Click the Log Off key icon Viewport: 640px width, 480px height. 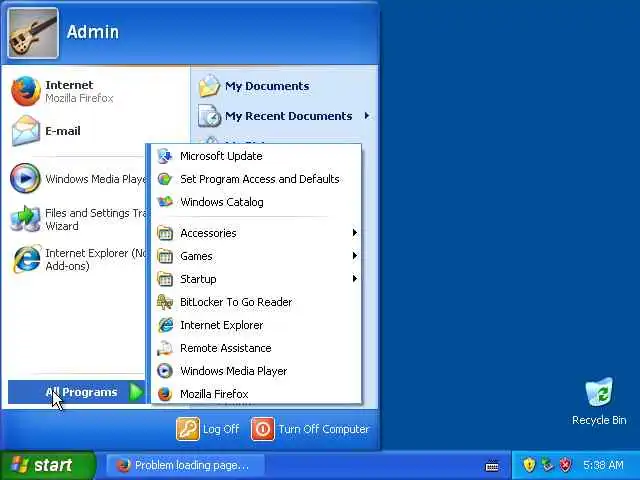[188, 429]
